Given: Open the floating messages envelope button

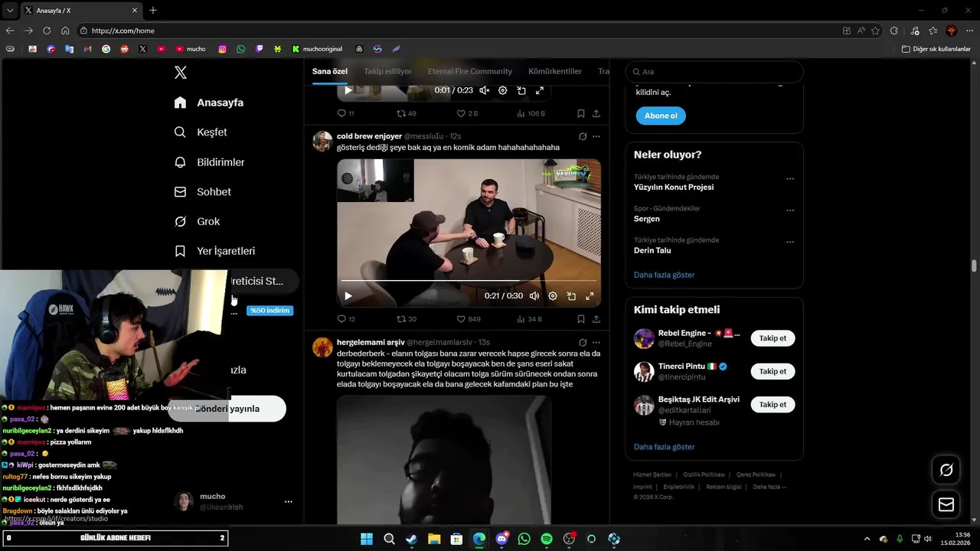Looking at the screenshot, I should [x=946, y=504].
